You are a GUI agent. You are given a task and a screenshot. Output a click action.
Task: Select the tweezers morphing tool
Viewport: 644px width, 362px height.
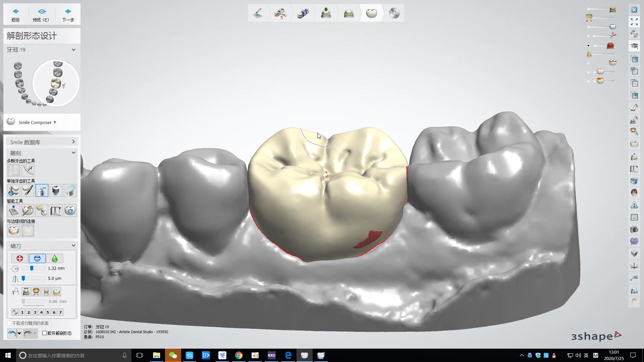pyautogui.click(x=28, y=190)
